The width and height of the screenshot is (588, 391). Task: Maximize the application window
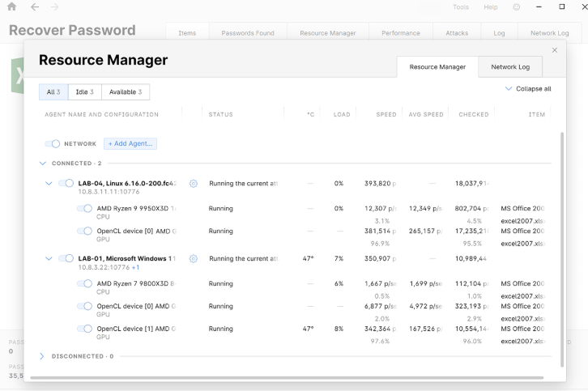point(562,7)
